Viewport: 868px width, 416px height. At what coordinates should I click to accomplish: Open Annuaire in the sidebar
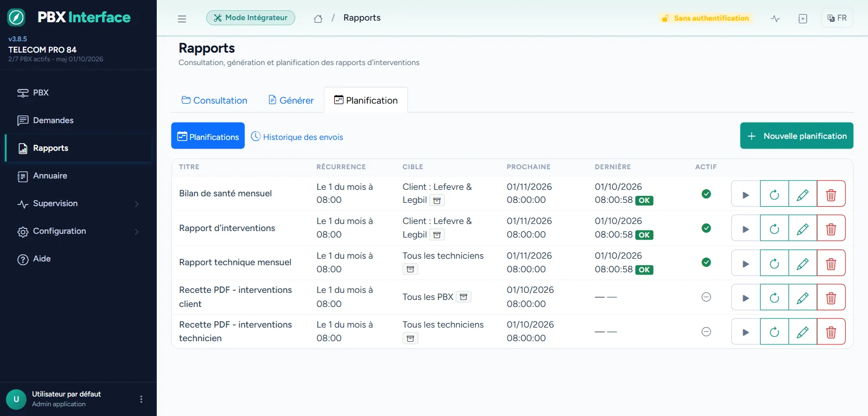[79, 176]
